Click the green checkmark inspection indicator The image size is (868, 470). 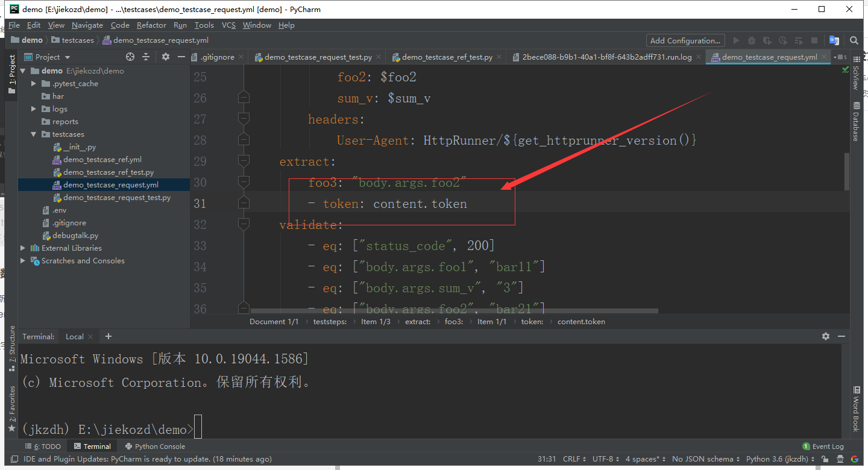(845, 69)
